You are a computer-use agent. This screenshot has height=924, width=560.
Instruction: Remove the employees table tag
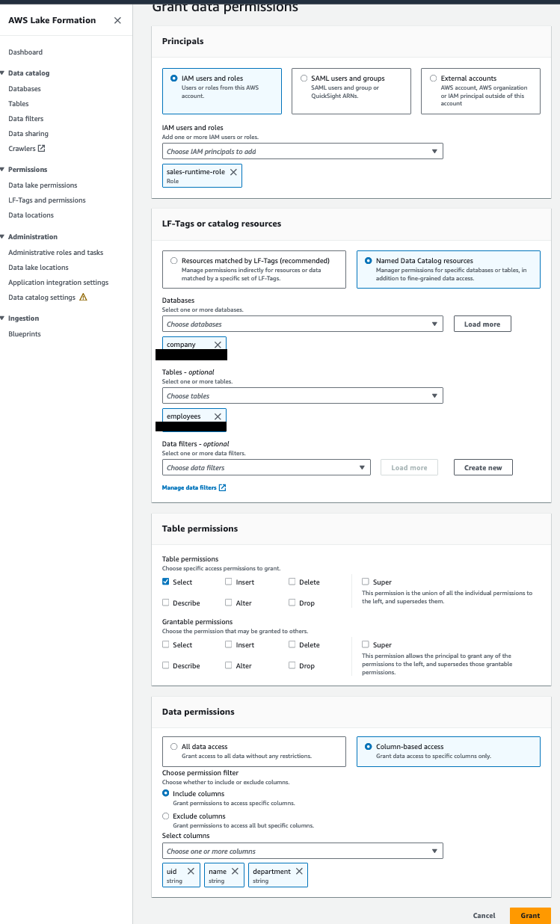(218, 416)
